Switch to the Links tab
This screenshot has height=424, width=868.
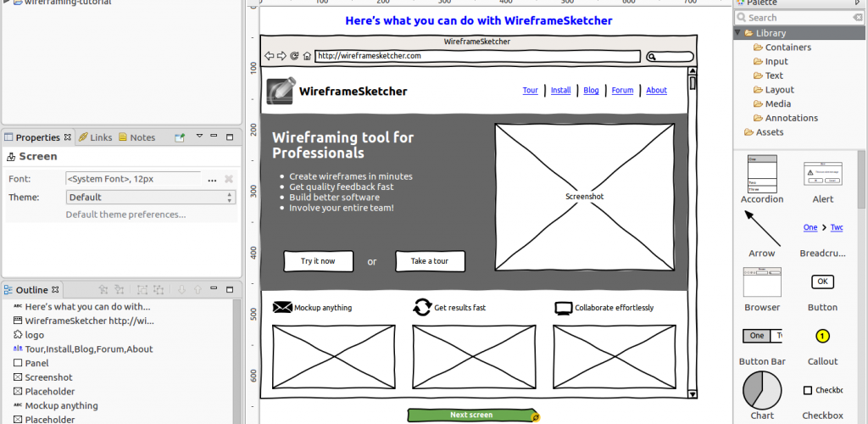tap(95, 137)
